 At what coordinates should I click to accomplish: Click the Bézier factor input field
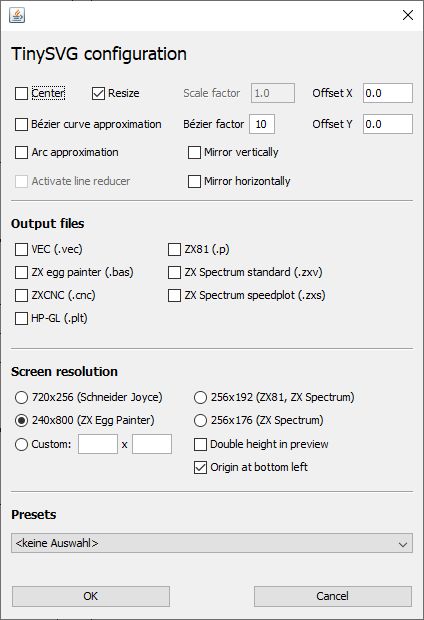click(262, 124)
